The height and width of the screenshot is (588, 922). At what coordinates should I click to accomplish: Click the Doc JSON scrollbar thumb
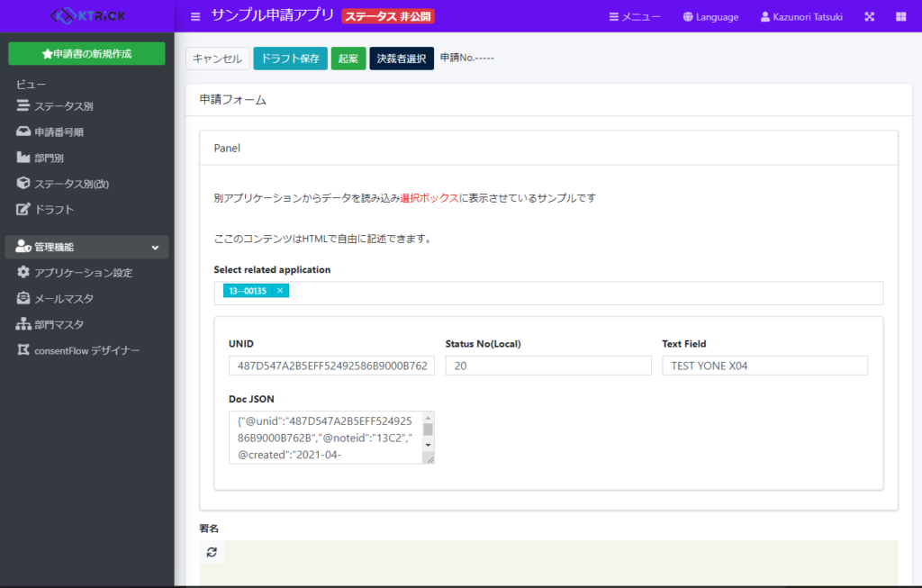coord(428,430)
